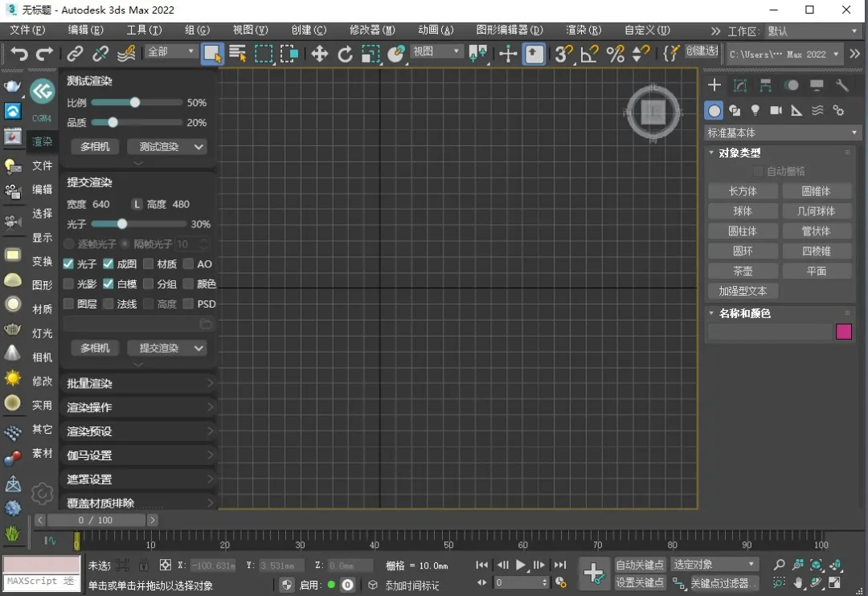
Task: Expand the 批量渲染 section
Action: (138, 384)
